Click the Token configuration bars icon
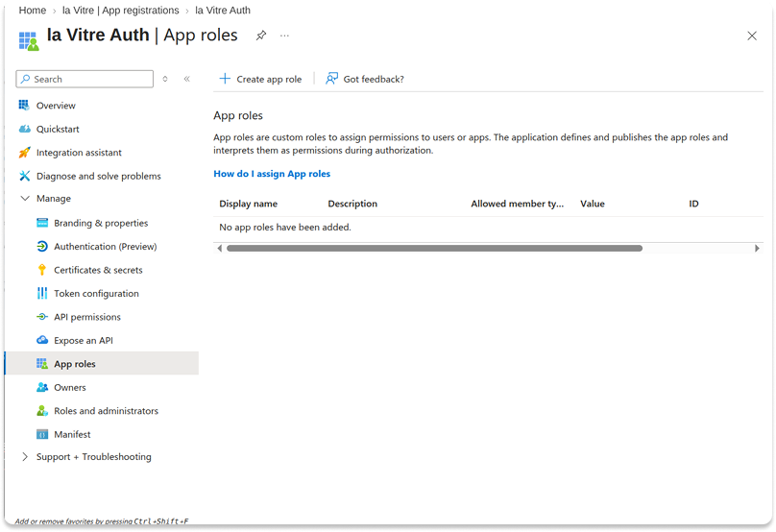Viewport: 776px width, 532px height. [42, 293]
